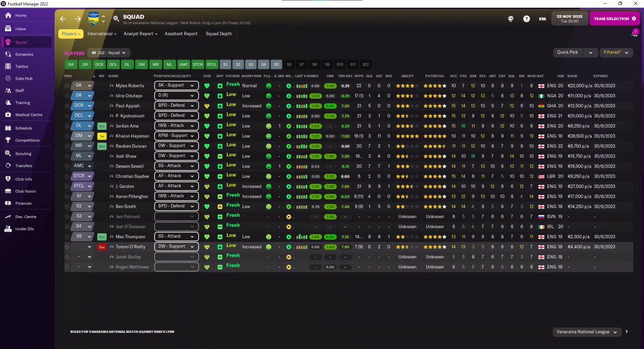
Task: Open the Transfers sidebar icon
Action: [8, 166]
